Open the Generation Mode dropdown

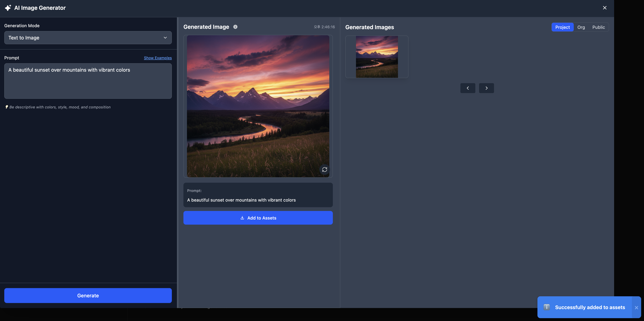[x=88, y=38]
